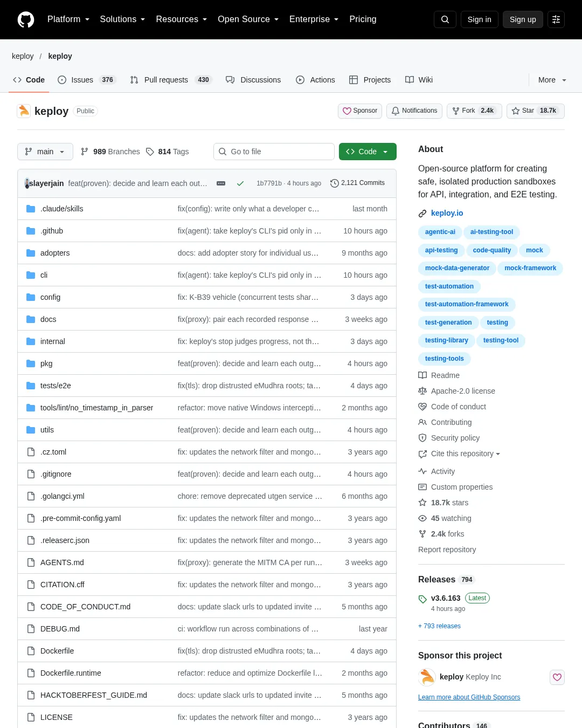Image resolution: width=582 pixels, height=728 pixels.
Task: Click the + 793 releases link
Action: coord(439,626)
